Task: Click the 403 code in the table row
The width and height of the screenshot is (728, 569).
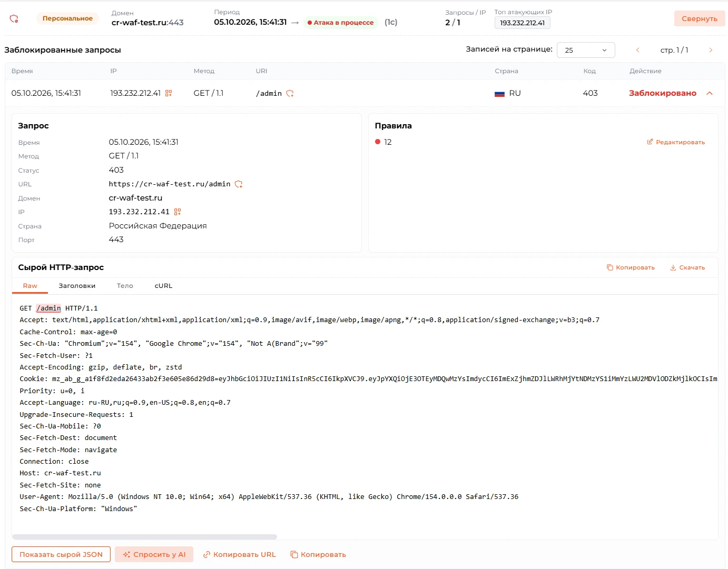Action: click(x=590, y=93)
